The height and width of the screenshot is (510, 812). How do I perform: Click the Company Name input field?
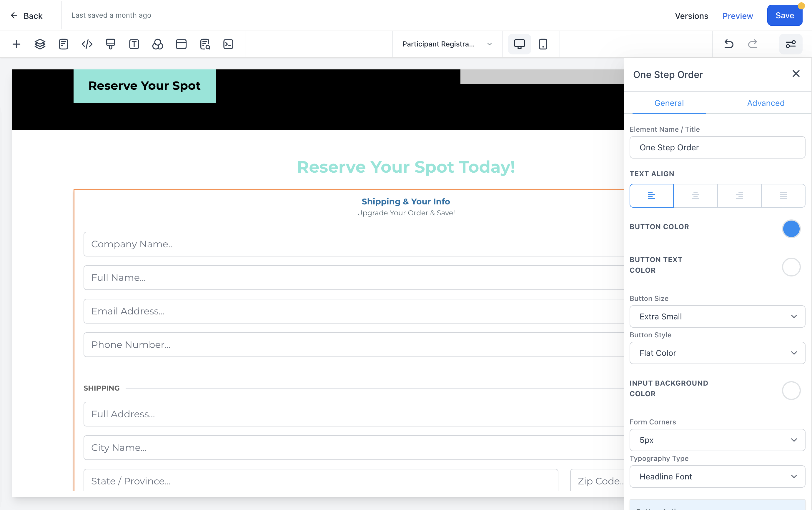point(353,244)
